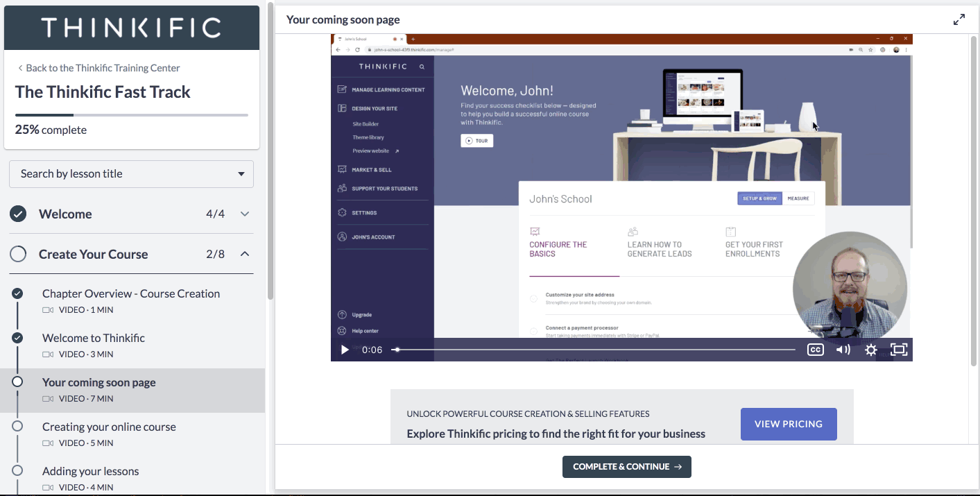
Task: Click Welcome to Thinkific completion checkmark
Action: click(17, 338)
